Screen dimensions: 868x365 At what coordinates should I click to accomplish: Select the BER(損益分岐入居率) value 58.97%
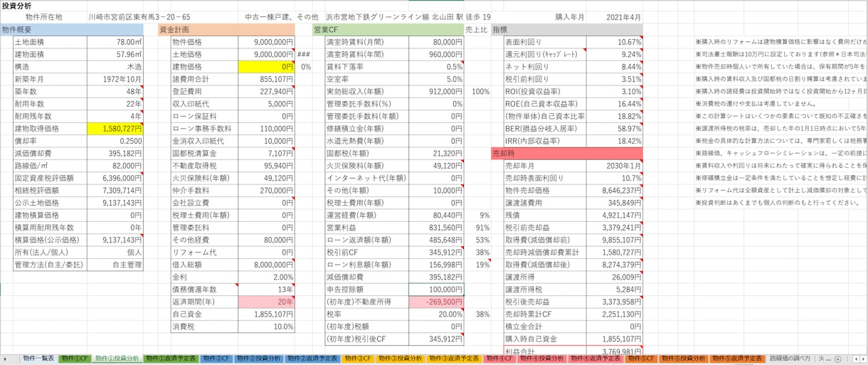tap(614, 129)
